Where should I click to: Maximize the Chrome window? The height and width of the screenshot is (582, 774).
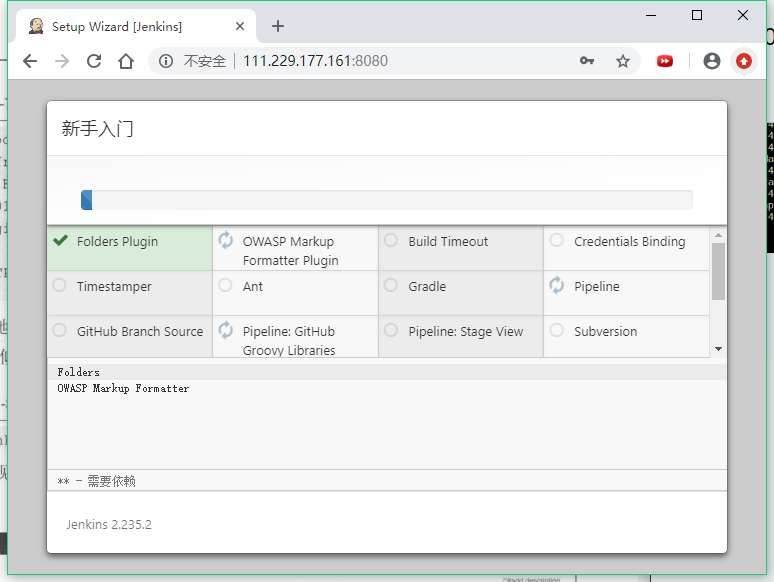click(697, 15)
